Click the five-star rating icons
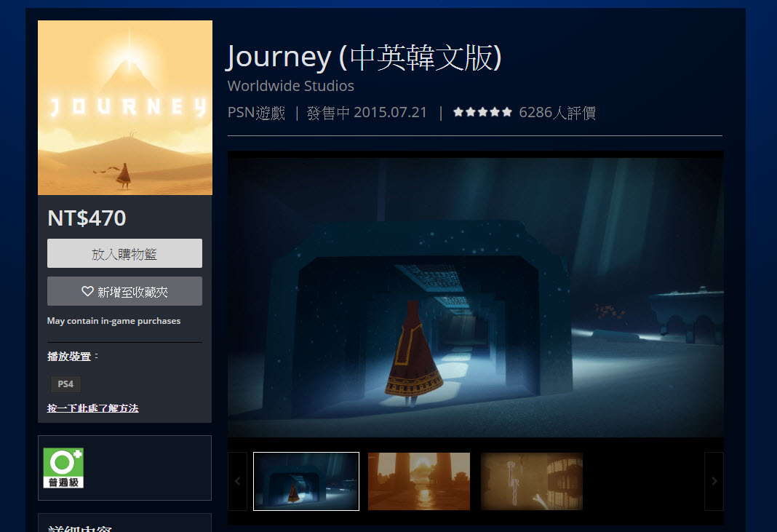 coord(482,112)
